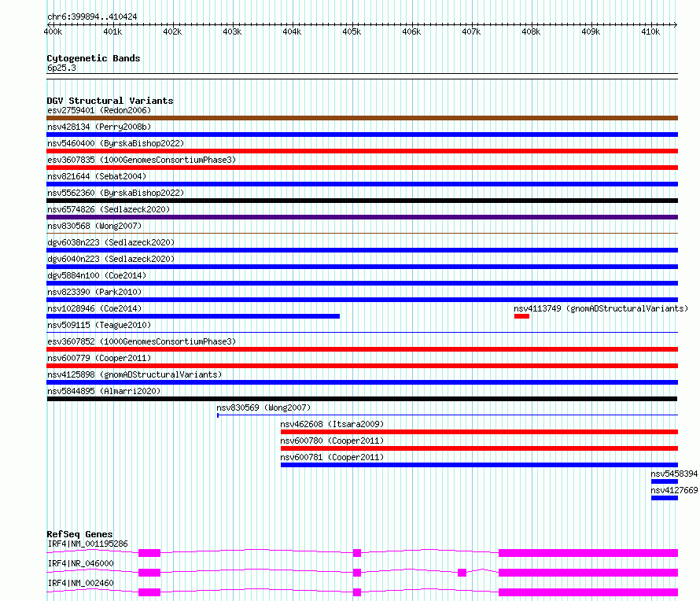Image resolution: width=700 pixels, height=601 pixels.
Task: Click the 406k mark on the ruler
Action: point(411,31)
